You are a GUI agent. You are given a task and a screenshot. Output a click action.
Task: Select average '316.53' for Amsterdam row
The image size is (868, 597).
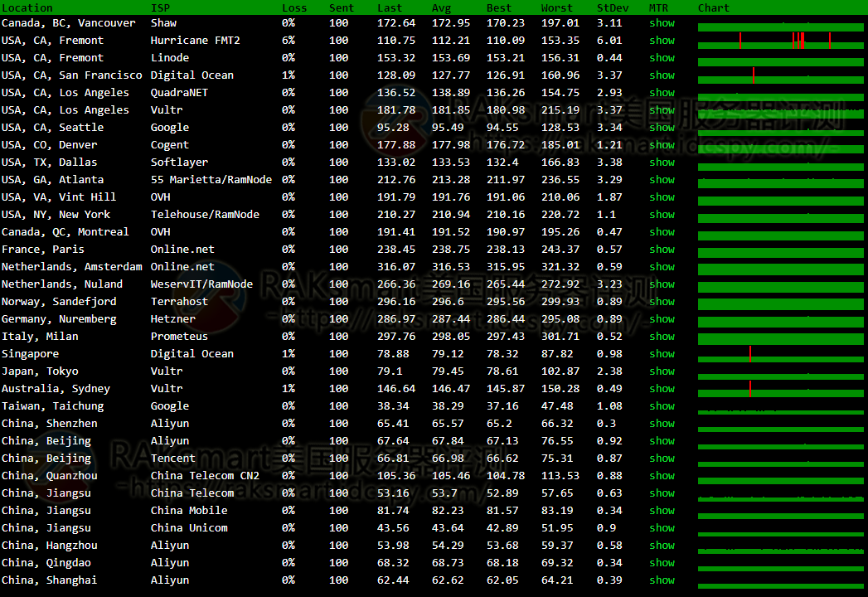[451, 267]
